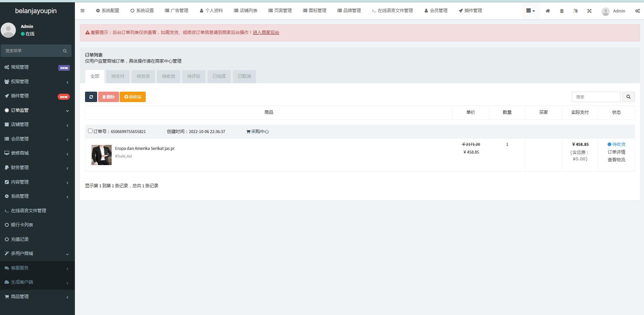Expand the 权限管理 sidebar menu
Image resolution: width=644 pixels, height=315 pixels.
(x=37, y=82)
